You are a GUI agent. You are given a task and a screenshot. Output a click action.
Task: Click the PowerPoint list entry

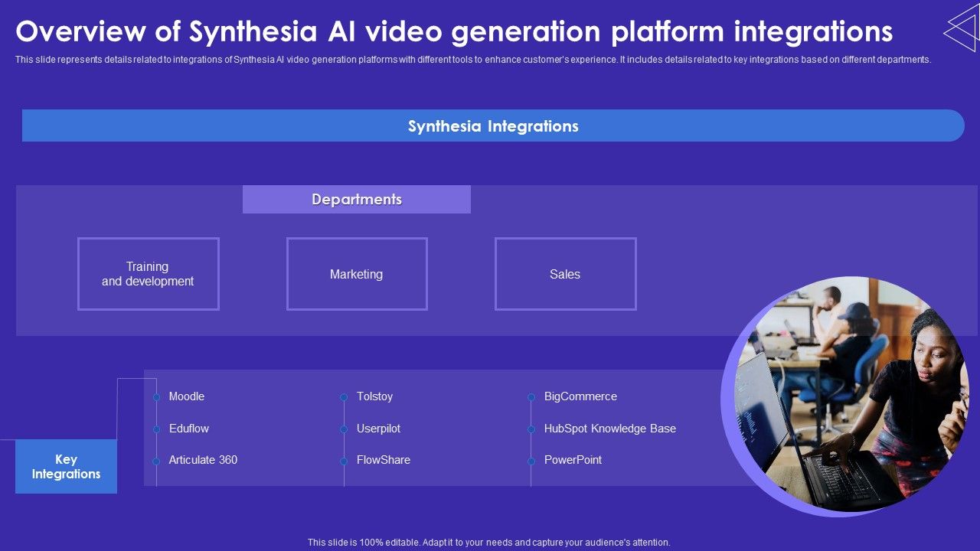pyautogui.click(x=573, y=460)
